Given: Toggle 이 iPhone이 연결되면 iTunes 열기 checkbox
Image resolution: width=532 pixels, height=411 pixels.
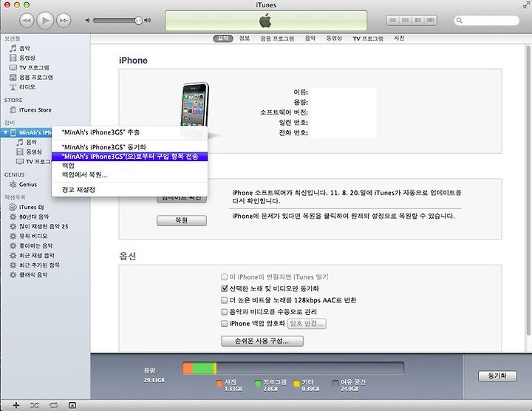Looking at the screenshot, I should tap(224, 277).
